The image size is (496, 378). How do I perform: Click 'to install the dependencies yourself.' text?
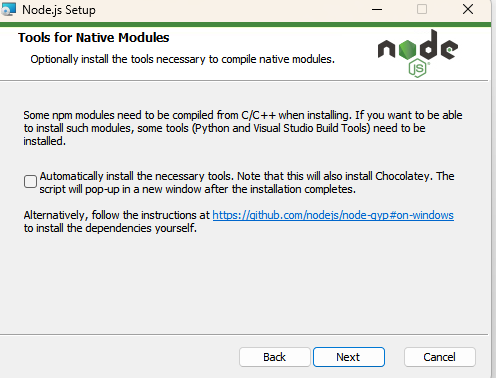(x=110, y=228)
